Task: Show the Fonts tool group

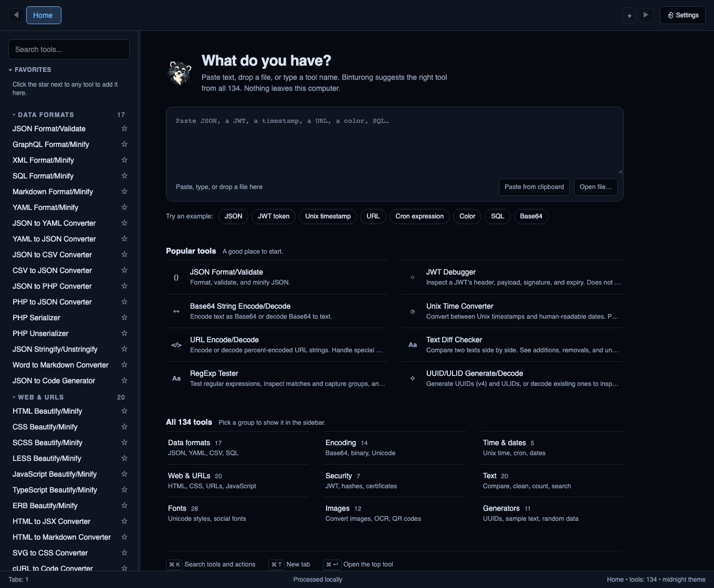Action: point(237,513)
